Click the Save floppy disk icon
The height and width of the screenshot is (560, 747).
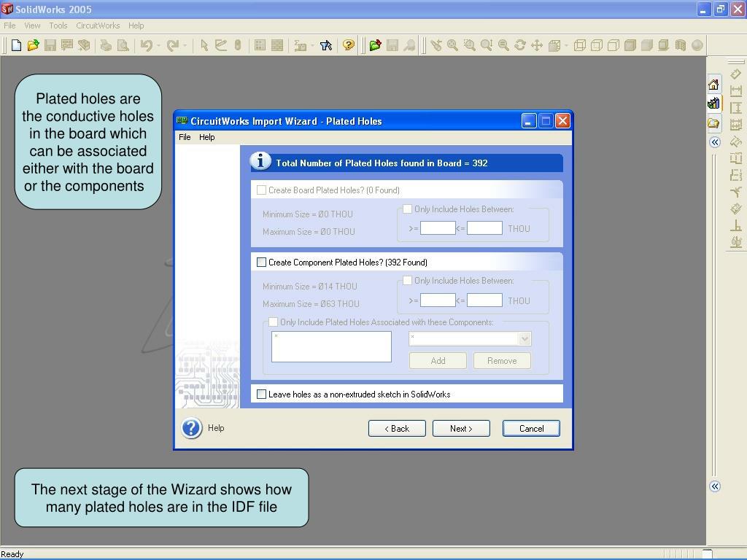point(50,45)
